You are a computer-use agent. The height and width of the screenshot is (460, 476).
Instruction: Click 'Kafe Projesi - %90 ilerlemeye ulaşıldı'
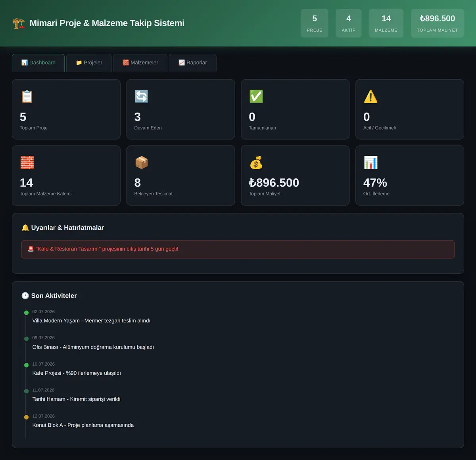(x=77, y=373)
